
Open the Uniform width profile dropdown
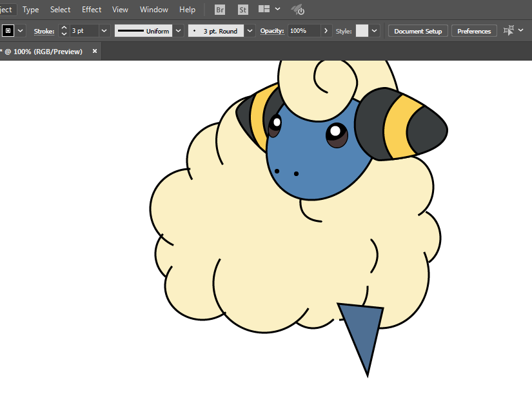pos(178,31)
